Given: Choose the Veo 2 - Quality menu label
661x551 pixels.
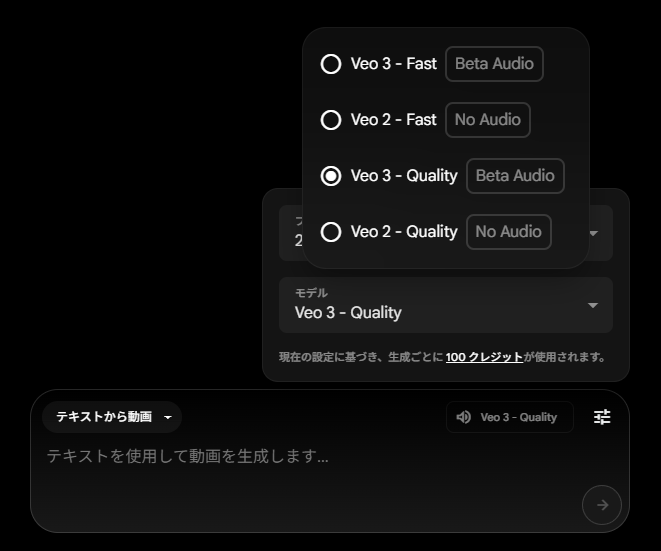Looking at the screenshot, I should 404,232.
